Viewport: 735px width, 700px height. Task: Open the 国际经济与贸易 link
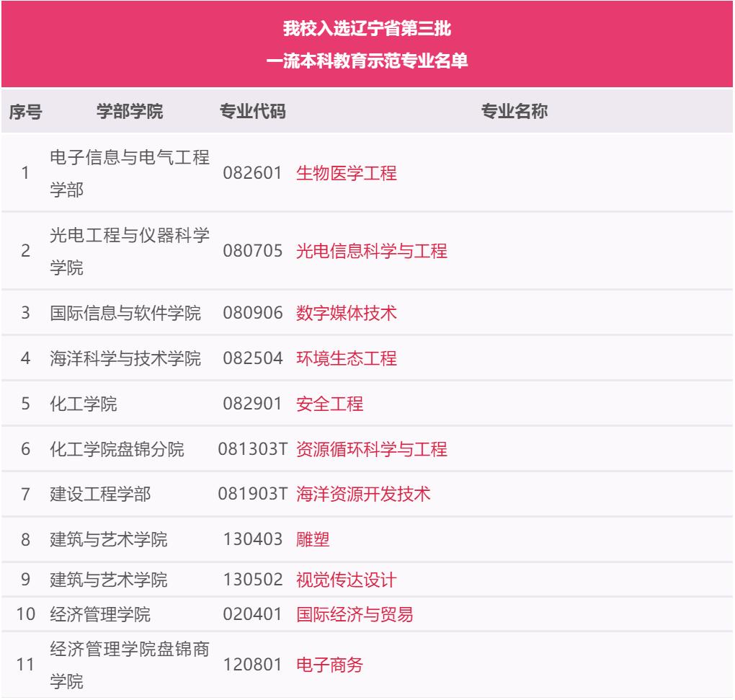click(355, 614)
